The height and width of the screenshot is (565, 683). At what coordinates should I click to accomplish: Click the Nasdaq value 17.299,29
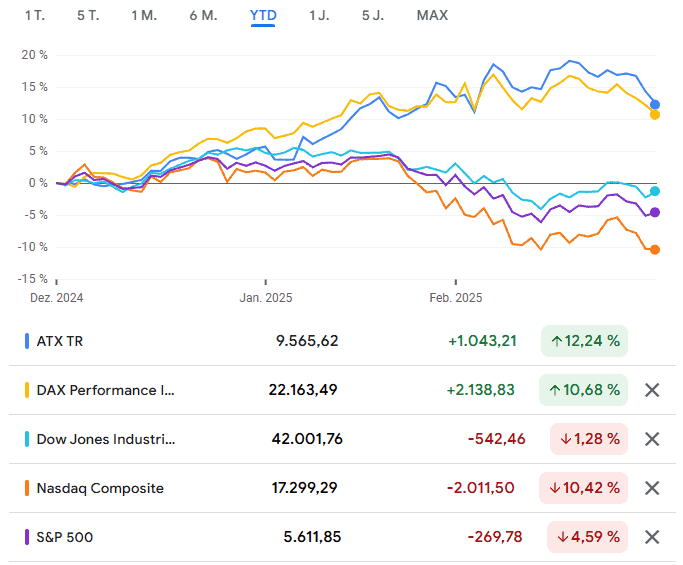click(304, 488)
